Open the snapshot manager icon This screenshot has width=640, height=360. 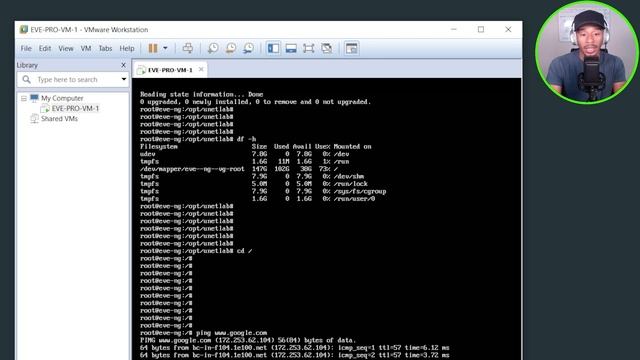coord(248,48)
